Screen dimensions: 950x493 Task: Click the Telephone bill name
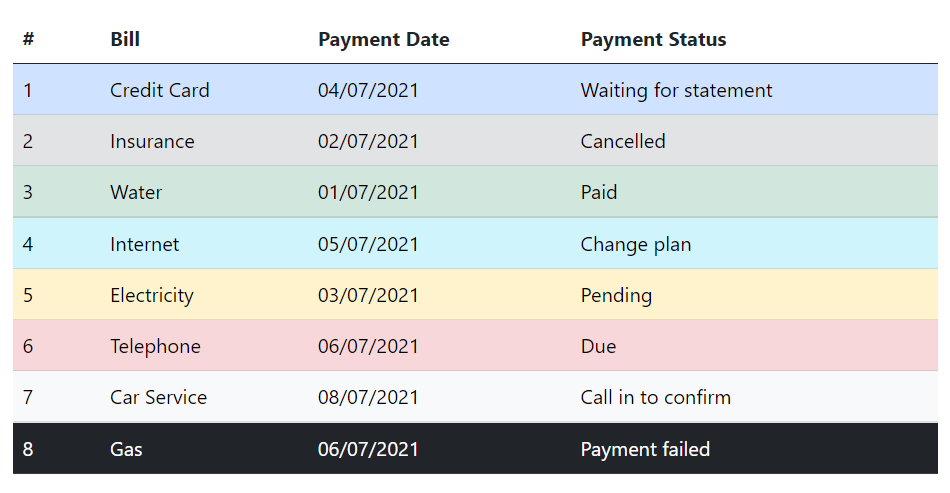coord(155,346)
